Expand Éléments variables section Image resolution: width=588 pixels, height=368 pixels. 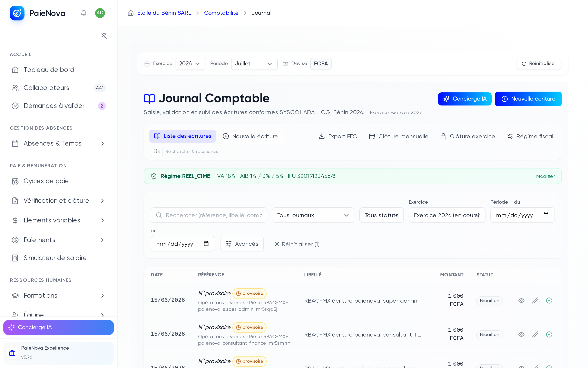59,220
